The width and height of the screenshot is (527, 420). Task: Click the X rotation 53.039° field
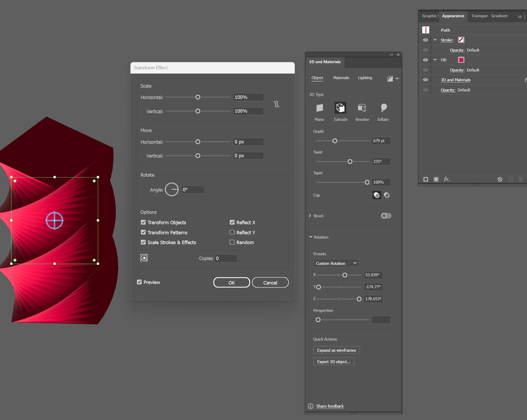point(373,275)
